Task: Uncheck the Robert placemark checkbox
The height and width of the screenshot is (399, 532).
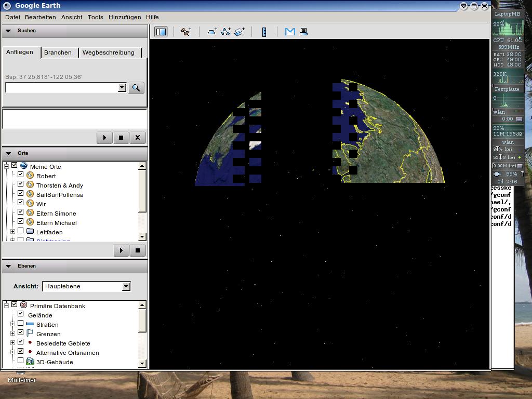Action: 21,176
